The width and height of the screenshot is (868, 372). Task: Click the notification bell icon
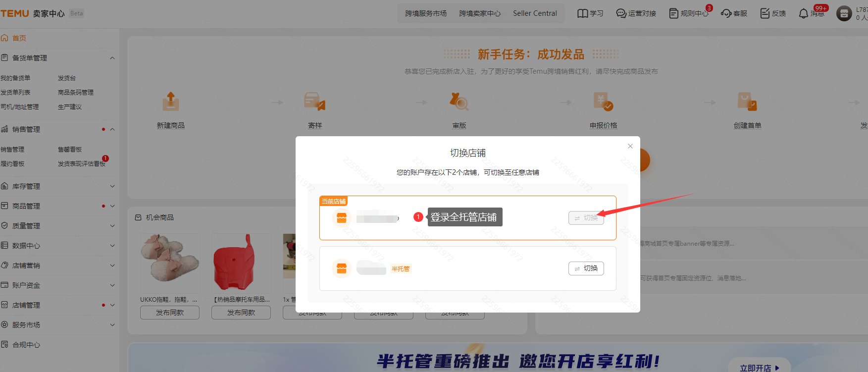point(803,14)
